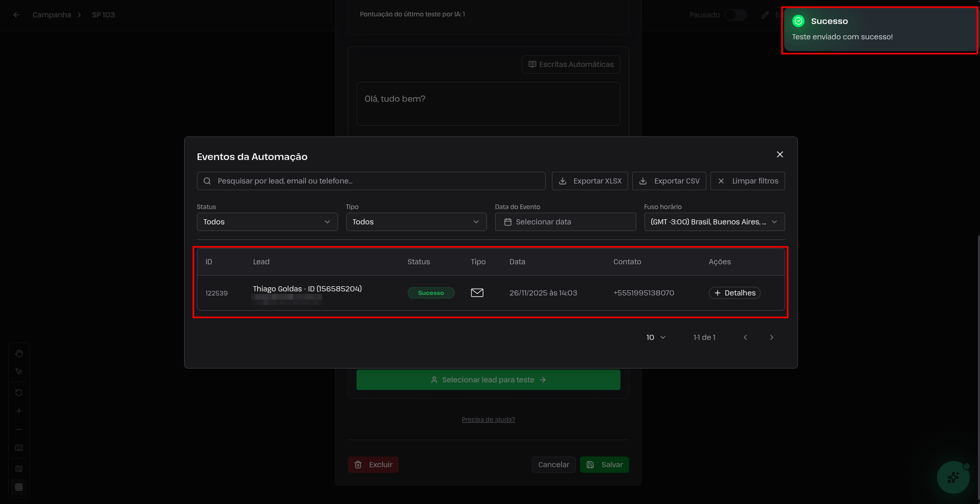Click the grid icon in the left toolbar
Screen dimensions: 980x504
[x=19, y=487]
